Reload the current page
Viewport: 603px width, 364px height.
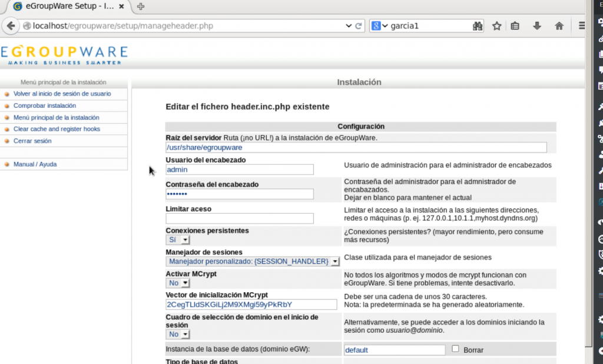pos(358,25)
